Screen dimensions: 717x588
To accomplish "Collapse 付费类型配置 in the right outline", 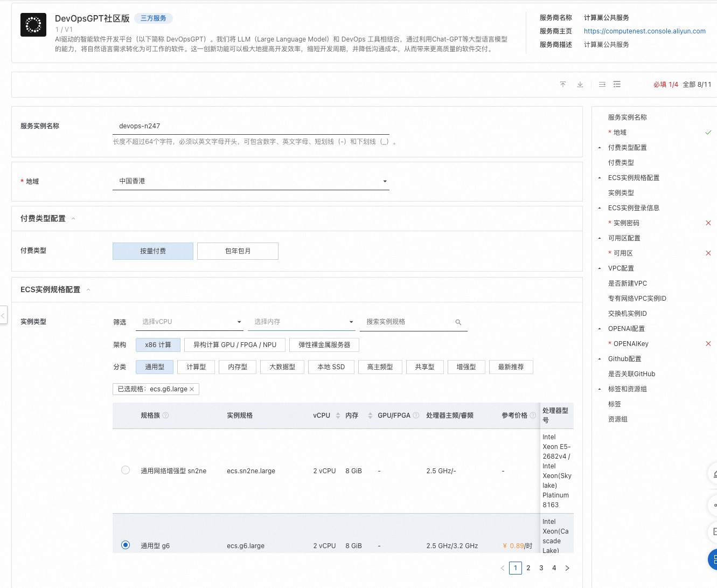I will tap(600, 148).
